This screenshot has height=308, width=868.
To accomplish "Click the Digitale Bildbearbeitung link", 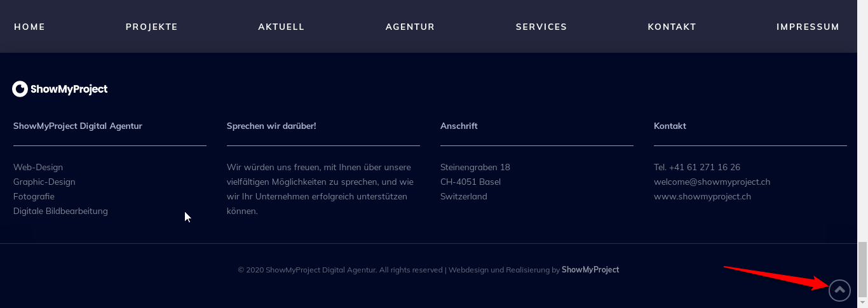I will (60, 211).
